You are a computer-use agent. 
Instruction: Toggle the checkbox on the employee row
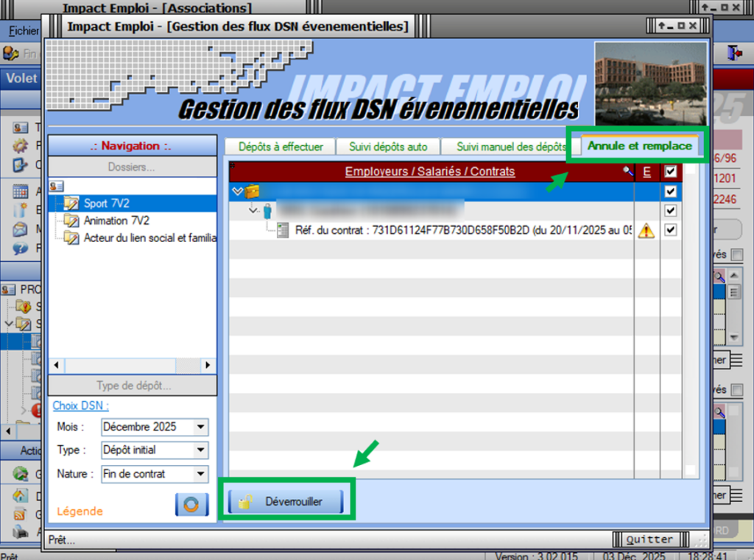pos(670,210)
